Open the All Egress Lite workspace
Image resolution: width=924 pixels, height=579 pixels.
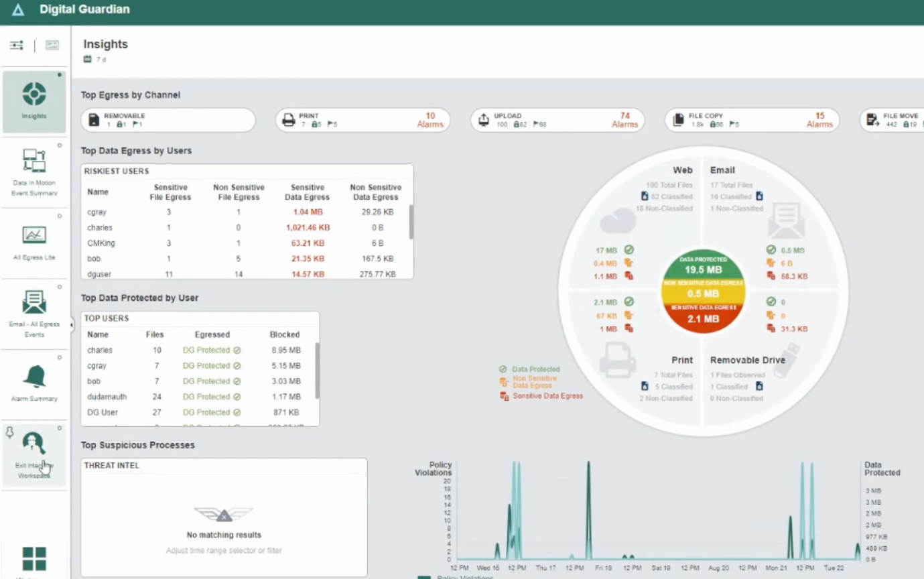[x=34, y=243]
